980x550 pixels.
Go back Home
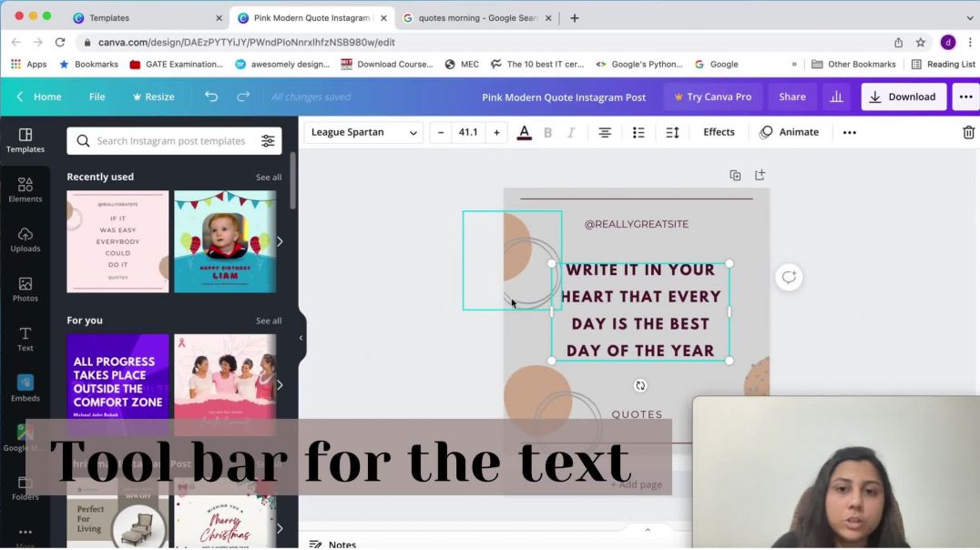pos(39,97)
